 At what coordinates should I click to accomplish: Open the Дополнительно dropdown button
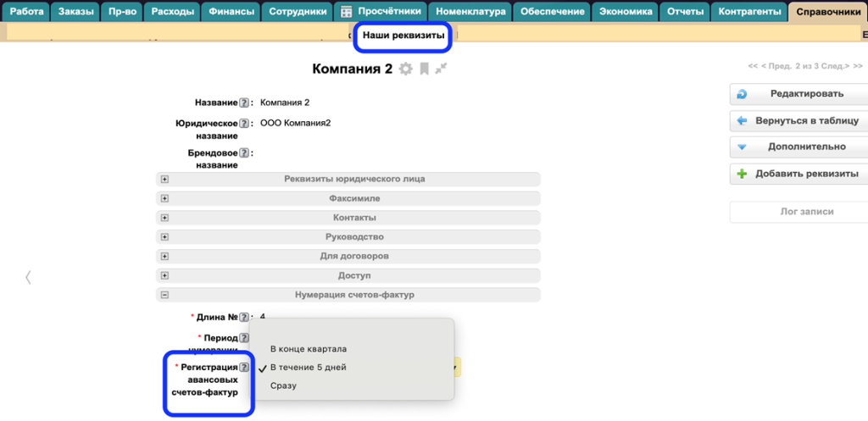798,147
